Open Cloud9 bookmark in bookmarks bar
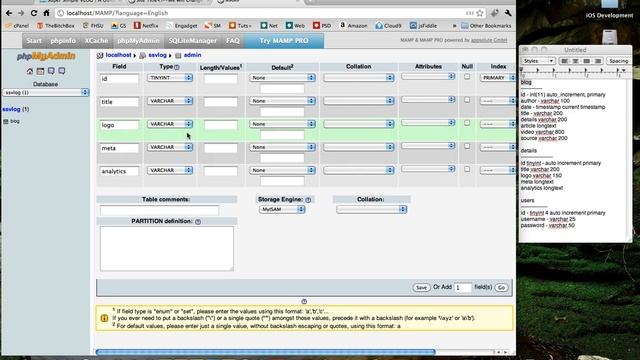 click(388, 26)
